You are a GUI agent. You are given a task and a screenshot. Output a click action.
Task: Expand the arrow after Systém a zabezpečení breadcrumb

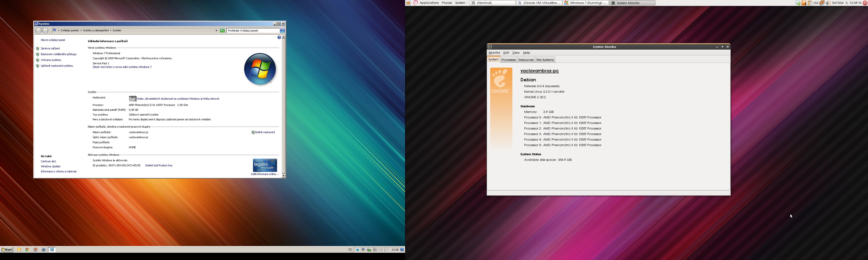coord(110,31)
